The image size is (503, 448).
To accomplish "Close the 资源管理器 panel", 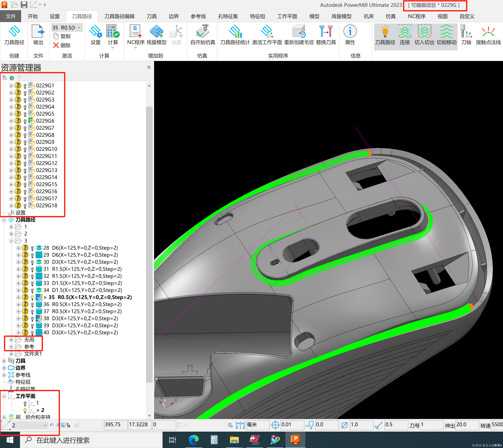I will (149, 67).
